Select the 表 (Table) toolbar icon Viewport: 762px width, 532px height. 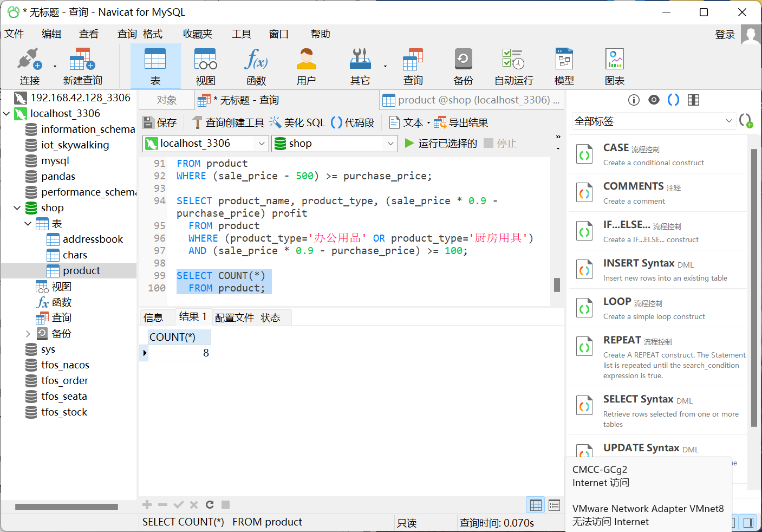click(x=155, y=66)
